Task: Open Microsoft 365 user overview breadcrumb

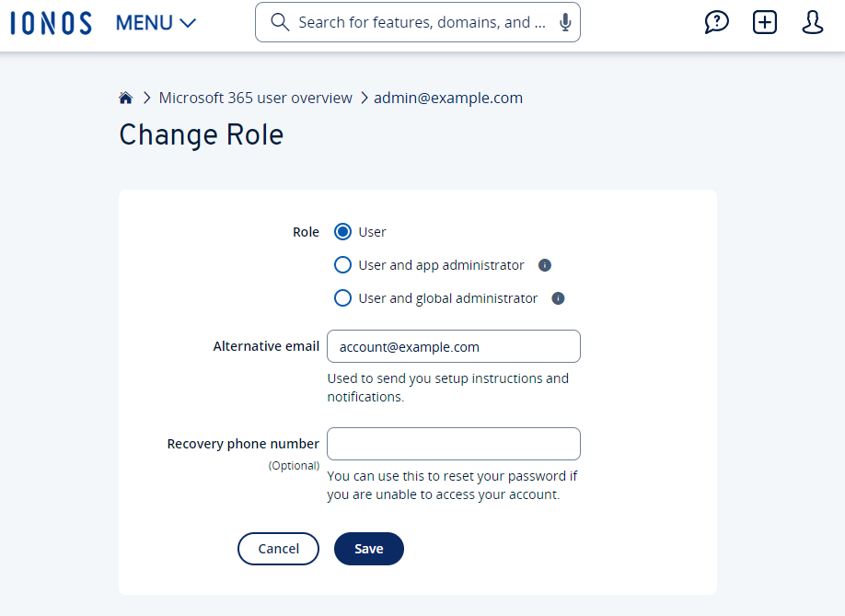Action: 255,99
